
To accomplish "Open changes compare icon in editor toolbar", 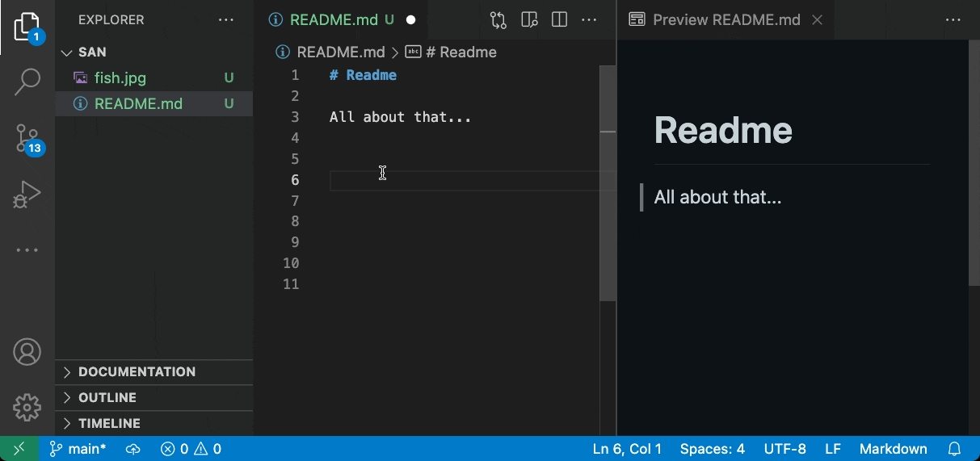I will tap(498, 20).
